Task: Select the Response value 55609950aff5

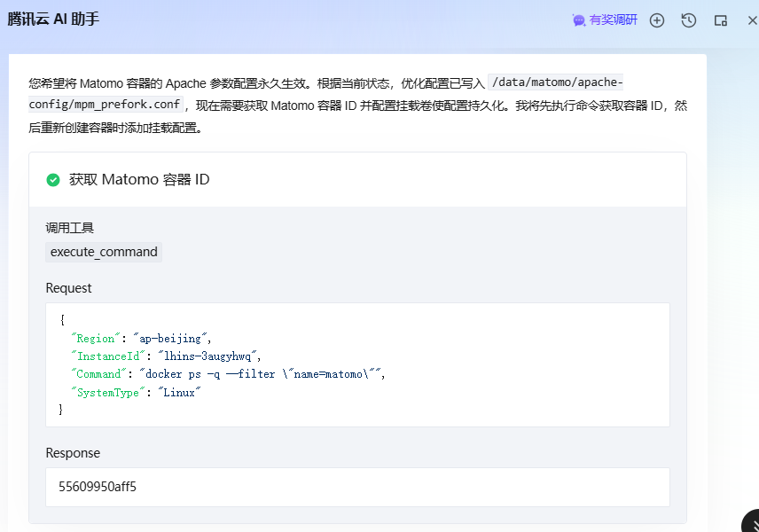Action: (98, 487)
